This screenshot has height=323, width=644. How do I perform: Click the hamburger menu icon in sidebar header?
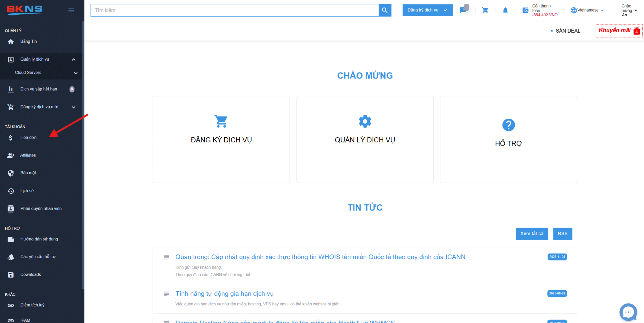point(71,10)
